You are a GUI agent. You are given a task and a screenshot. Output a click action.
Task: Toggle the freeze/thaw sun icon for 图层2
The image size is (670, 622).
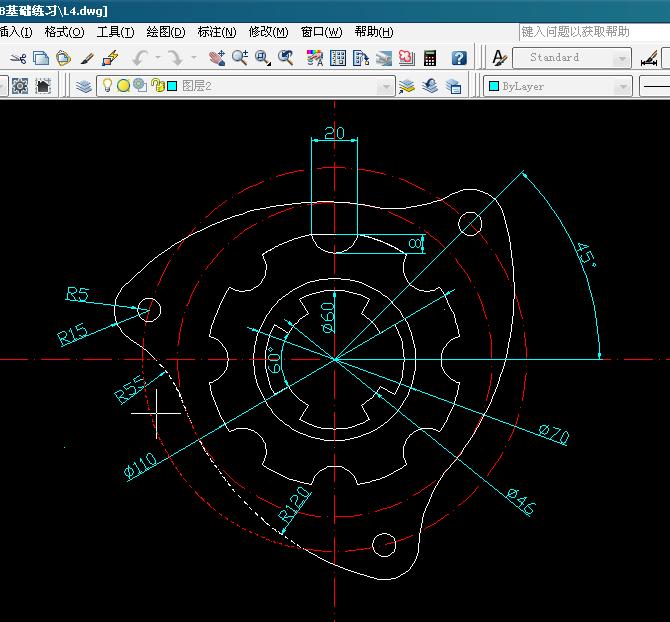pyautogui.click(x=123, y=86)
